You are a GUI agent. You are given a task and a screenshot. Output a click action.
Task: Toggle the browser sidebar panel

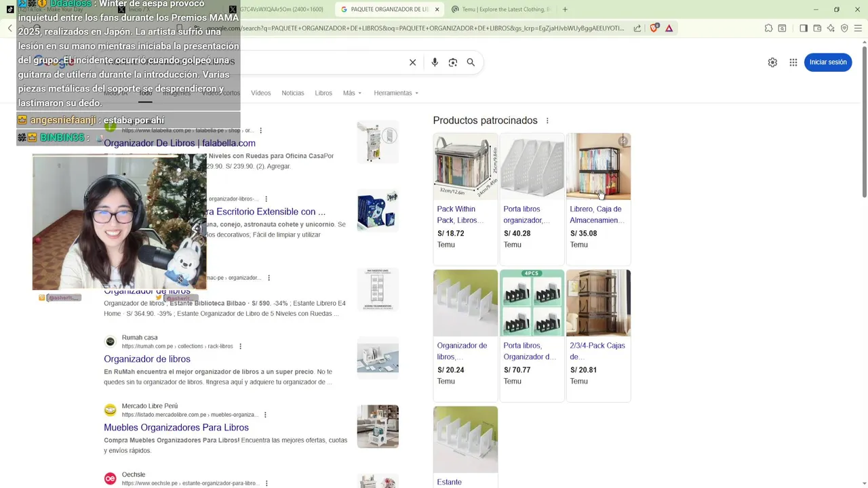click(x=804, y=28)
